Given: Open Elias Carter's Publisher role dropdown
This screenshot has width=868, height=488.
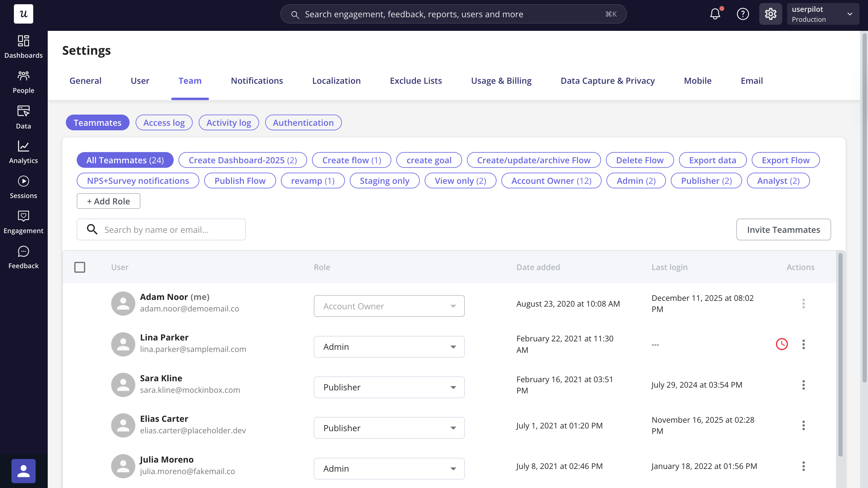Looking at the screenshot, I should tap(389, 428).
